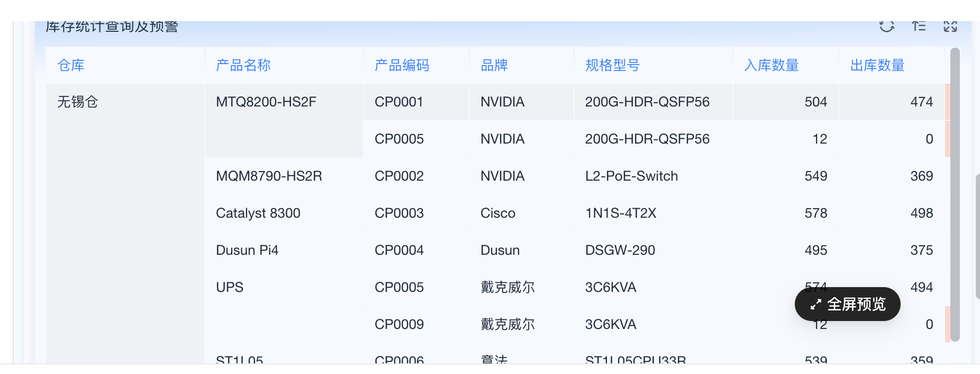Select the 无锡仓 warehouse cell
The width and height of the screenshot is (980, 374).
(x=78, y=102)
